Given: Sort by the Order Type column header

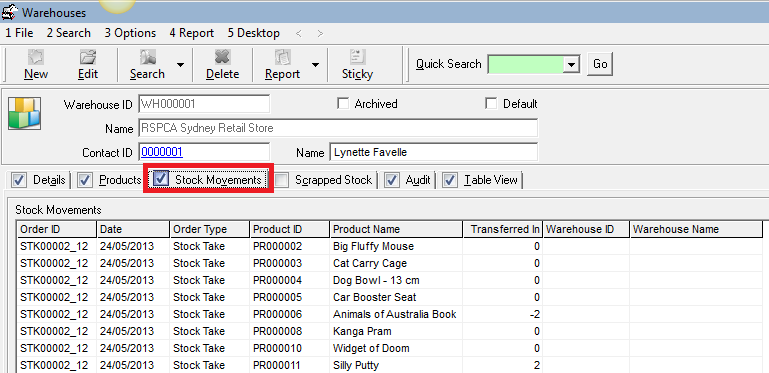Looking at the screenshot, I should [x=210, y=229].
